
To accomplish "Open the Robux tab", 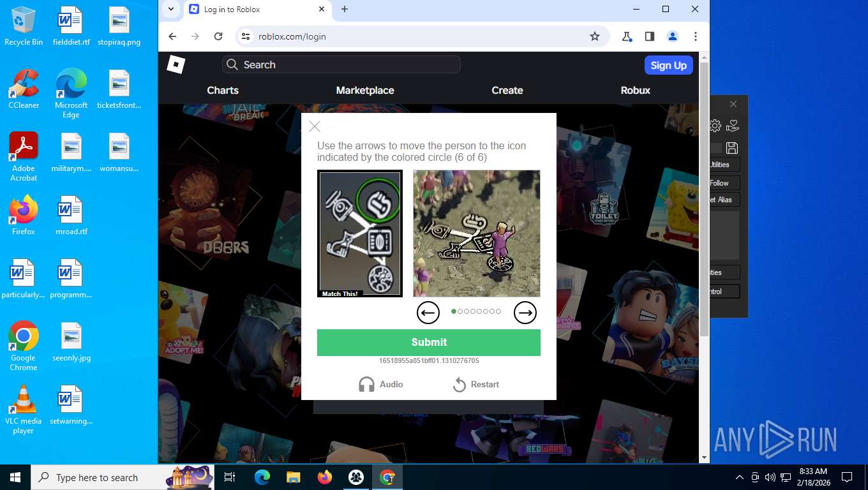I will coord(636,90).
